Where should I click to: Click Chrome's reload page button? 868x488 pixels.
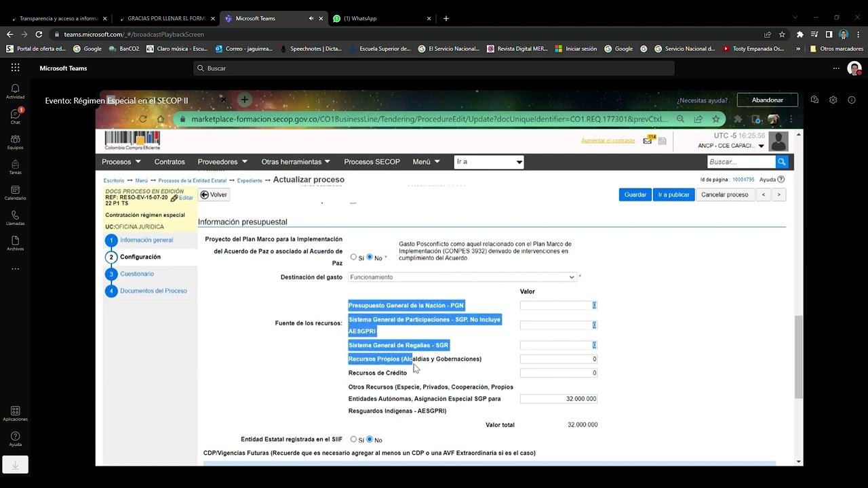(x=39, y=35)
